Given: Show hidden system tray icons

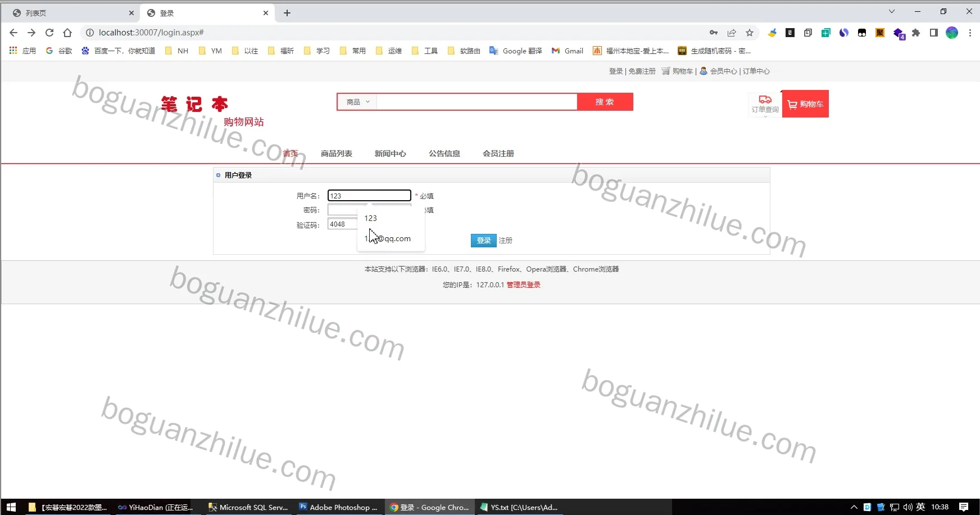Looking at the screenshot, I should tap(854, 507).
